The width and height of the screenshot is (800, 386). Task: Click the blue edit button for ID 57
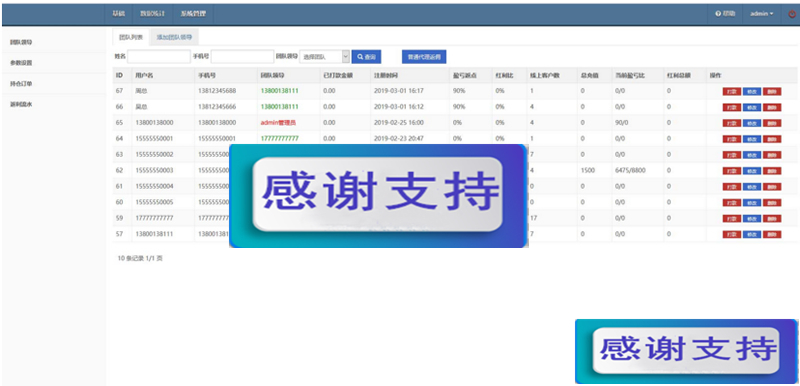point(752,235)
